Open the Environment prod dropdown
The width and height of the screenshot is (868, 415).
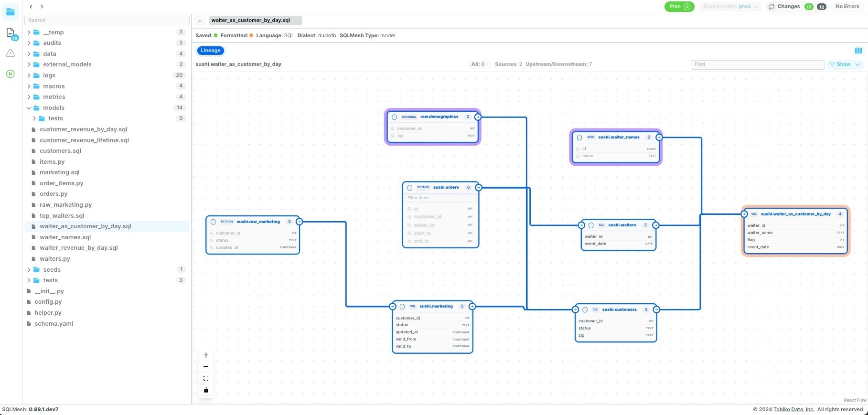tap(730, 7)
